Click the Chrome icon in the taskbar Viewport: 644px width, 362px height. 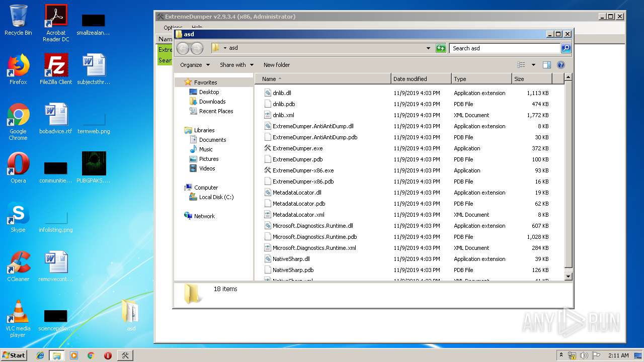point(91,355)
